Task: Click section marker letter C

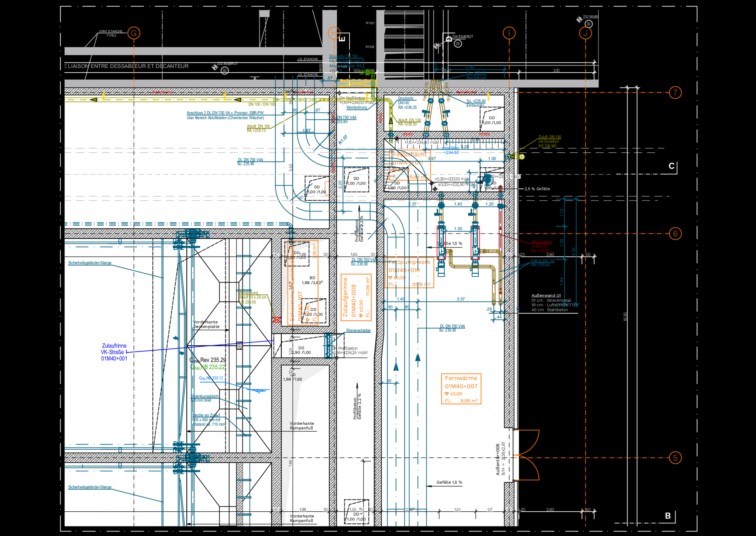Action: 671,166
